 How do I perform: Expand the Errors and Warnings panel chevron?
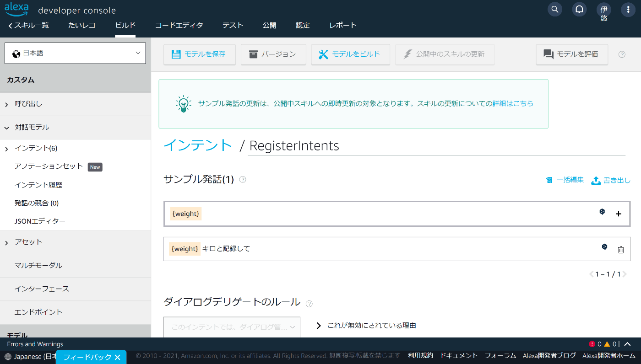pos(628,344)
